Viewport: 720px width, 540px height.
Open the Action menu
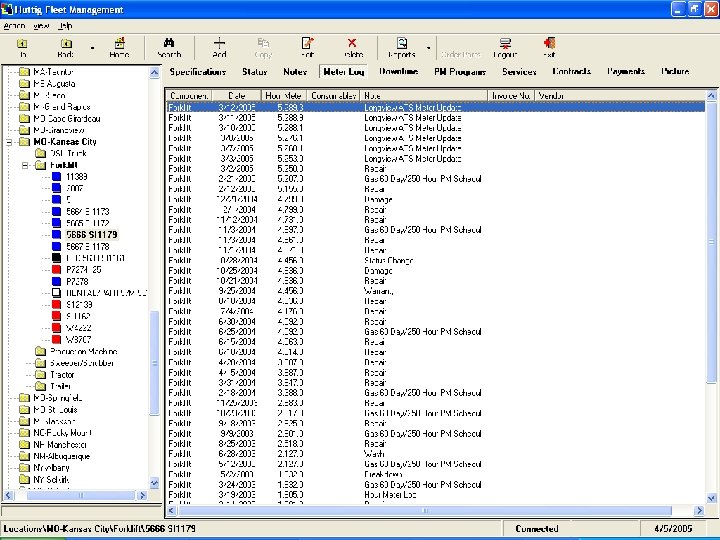(14, 24)
